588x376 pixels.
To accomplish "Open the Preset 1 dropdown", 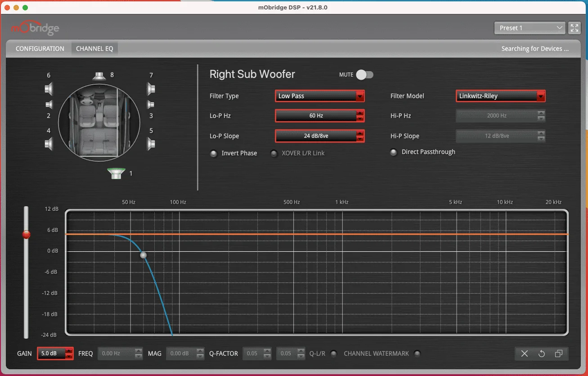I will 530,28.
